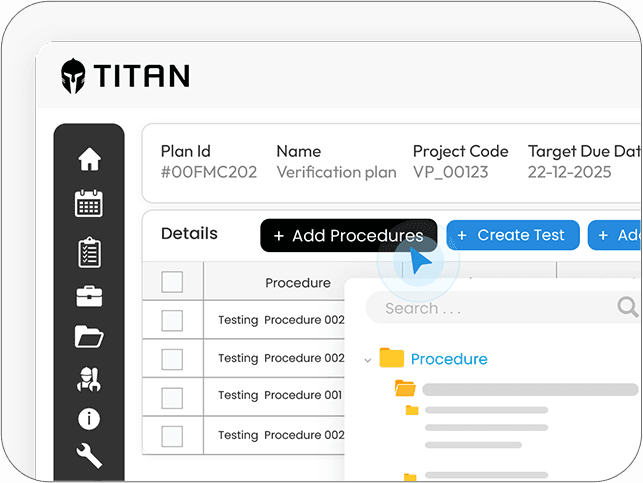Check the first Testing Procedure 002 row
This screenshot has width=643, height=483.
[172, 320]
